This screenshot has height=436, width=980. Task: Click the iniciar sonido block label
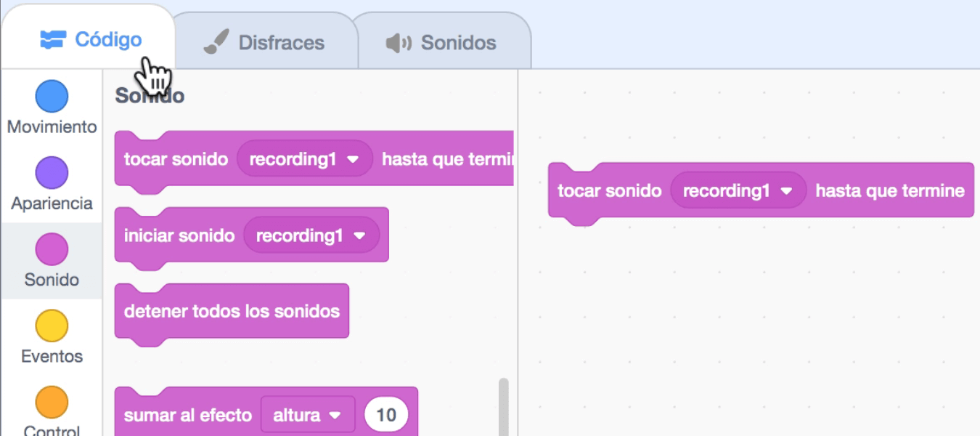pyautogui.click(x=179, y=235)
